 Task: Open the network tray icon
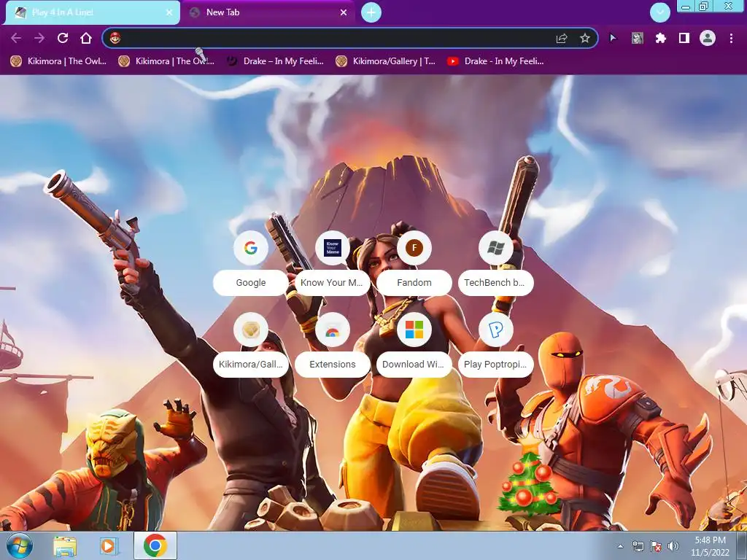coord(638,546)
